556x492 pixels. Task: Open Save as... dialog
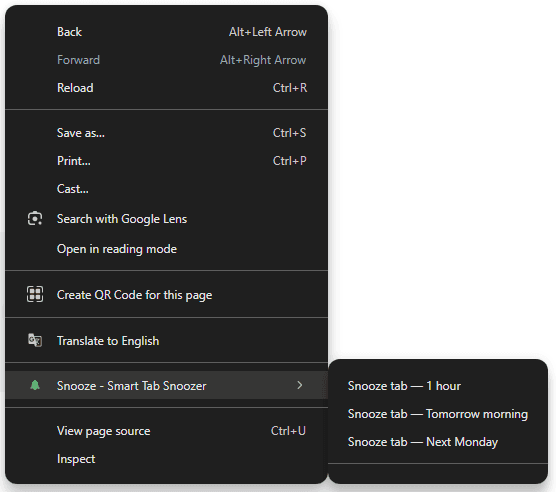pos(166,133)
